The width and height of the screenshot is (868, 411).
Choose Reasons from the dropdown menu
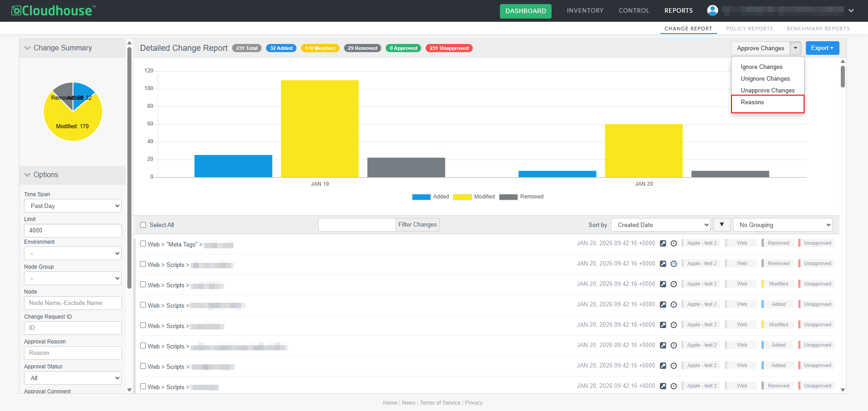[752, 102]
